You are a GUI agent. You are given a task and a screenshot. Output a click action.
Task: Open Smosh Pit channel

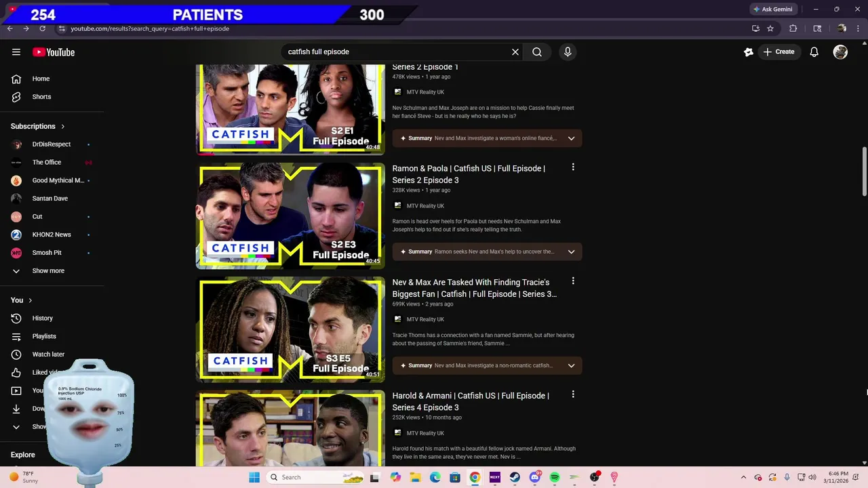[52, 253]
